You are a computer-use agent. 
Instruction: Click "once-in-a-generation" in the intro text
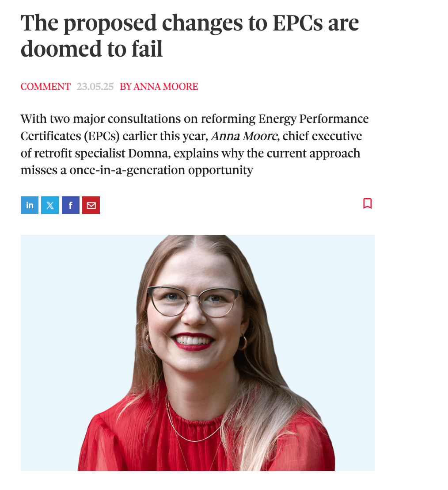[127, 170]
